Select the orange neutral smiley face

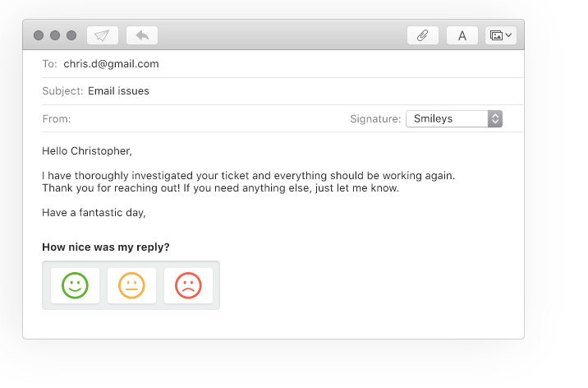(131, 285)
